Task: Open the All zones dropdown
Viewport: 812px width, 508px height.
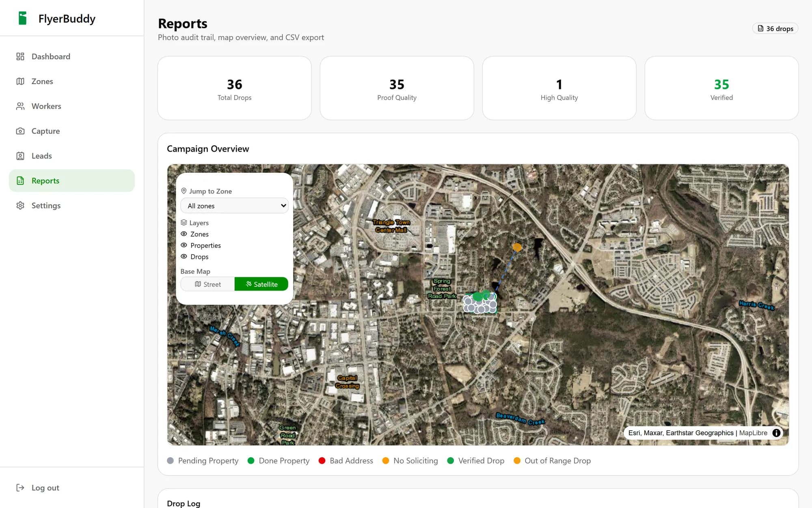Action: (234, 206)
